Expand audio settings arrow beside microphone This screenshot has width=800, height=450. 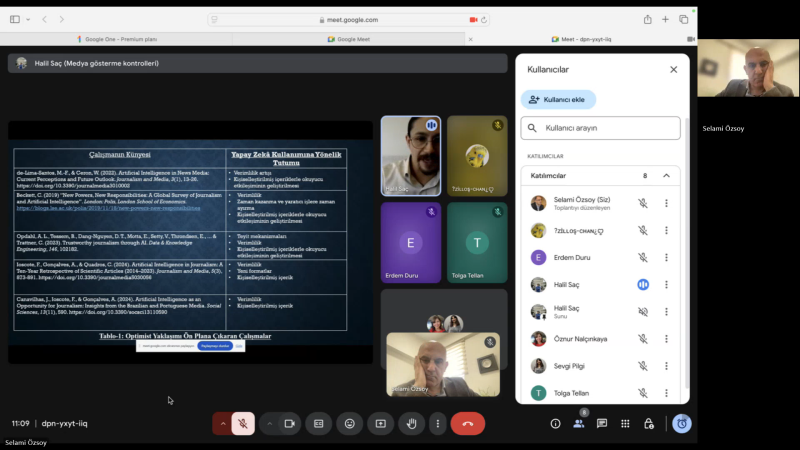click(x=222, y=423)
